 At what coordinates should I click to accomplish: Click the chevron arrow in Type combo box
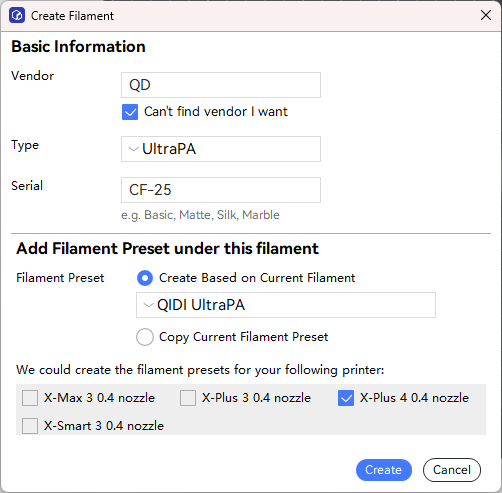pyautogui.click(x=133, y=149)
